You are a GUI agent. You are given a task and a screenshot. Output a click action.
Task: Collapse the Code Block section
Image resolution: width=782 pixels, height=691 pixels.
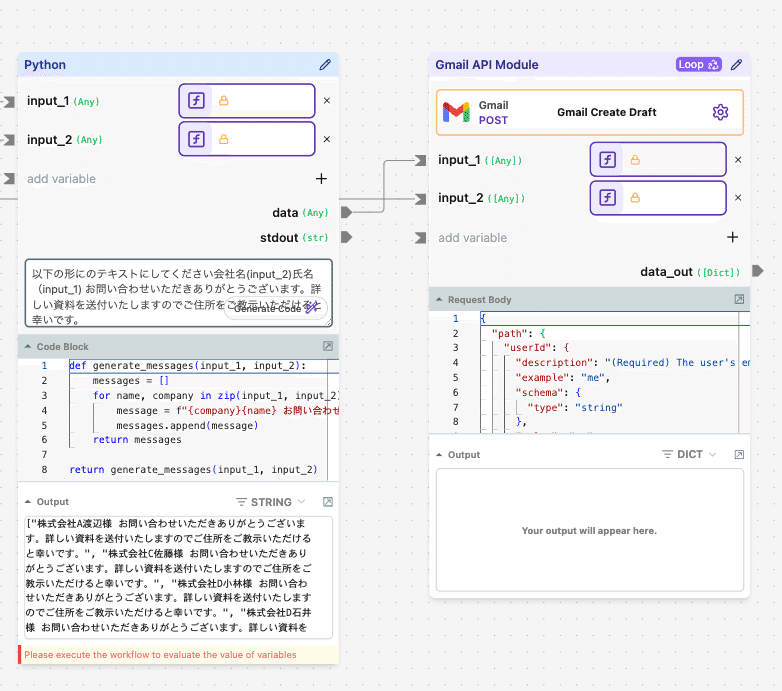[27, 347]
